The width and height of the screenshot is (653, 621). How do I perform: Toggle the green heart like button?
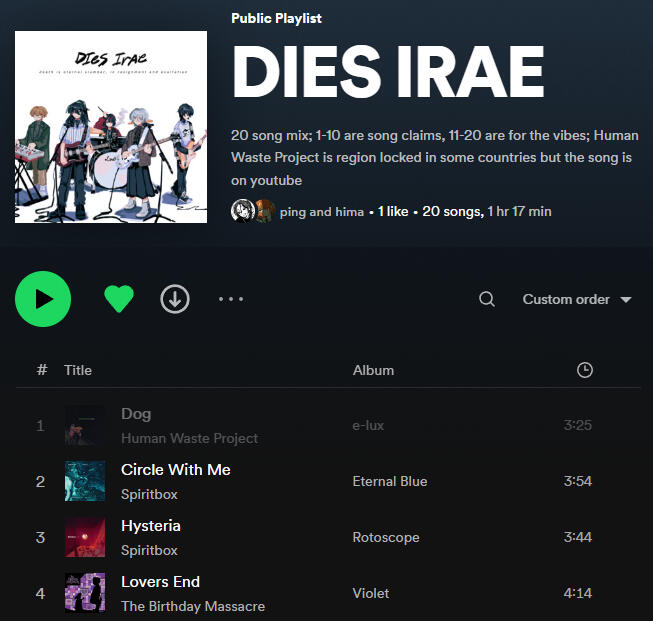(x=119, y=299)
